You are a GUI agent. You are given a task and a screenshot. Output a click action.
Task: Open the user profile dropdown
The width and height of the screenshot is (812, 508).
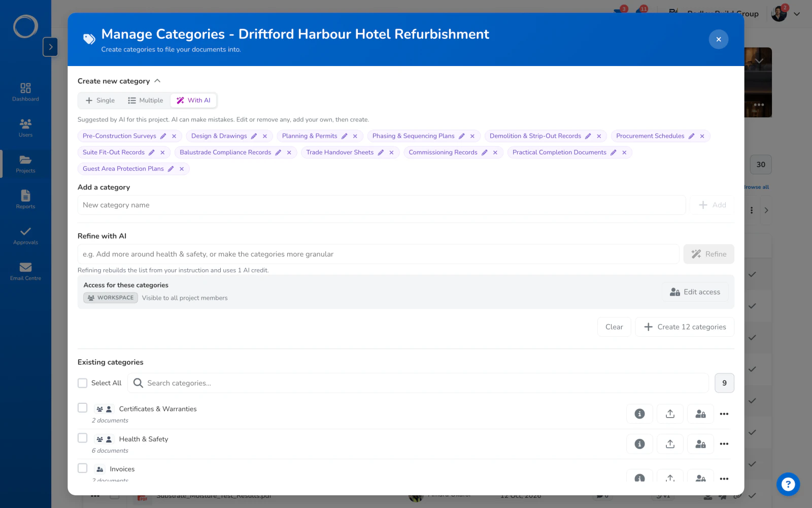coord(797,14)
